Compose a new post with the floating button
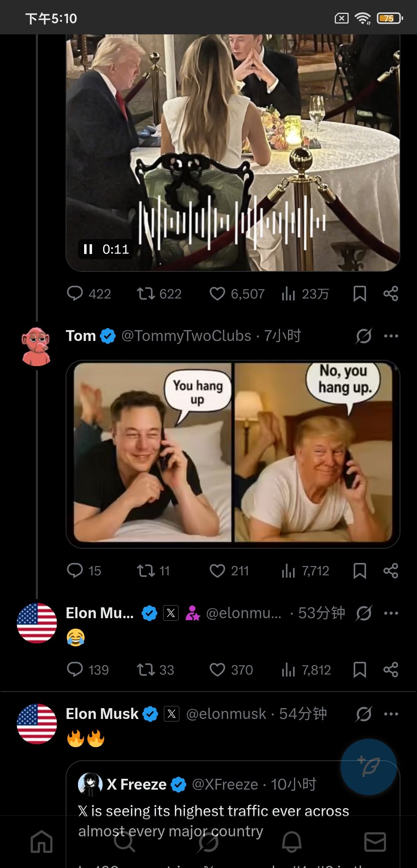Image resolution: width=417 pixels, height=868 pixels. click(x=368, y=766)
